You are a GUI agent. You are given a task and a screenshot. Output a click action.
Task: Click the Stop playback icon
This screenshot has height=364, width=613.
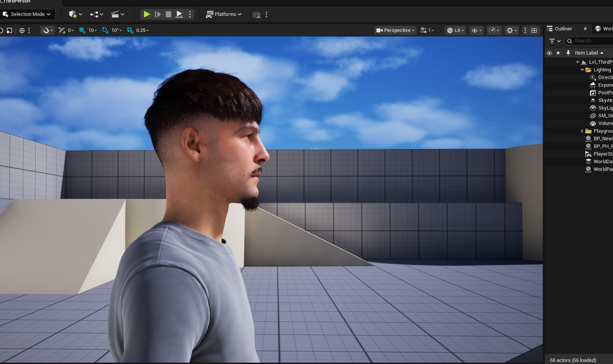click(168, 14)
